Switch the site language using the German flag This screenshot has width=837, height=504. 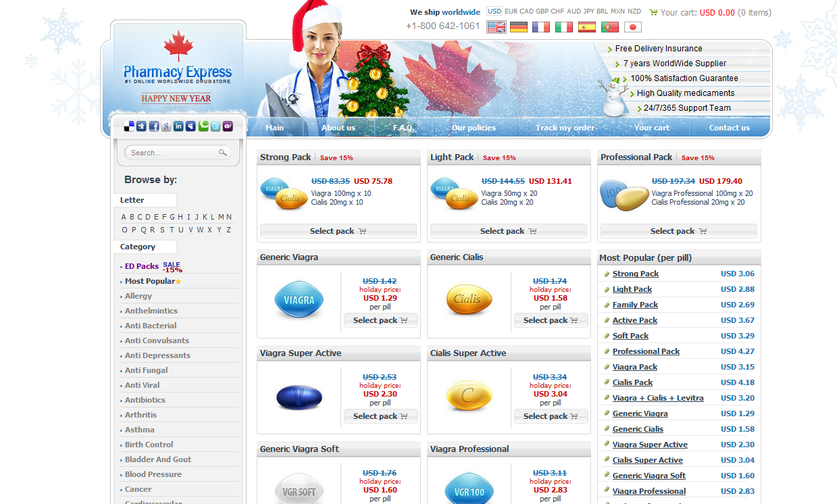coord(519,27)
